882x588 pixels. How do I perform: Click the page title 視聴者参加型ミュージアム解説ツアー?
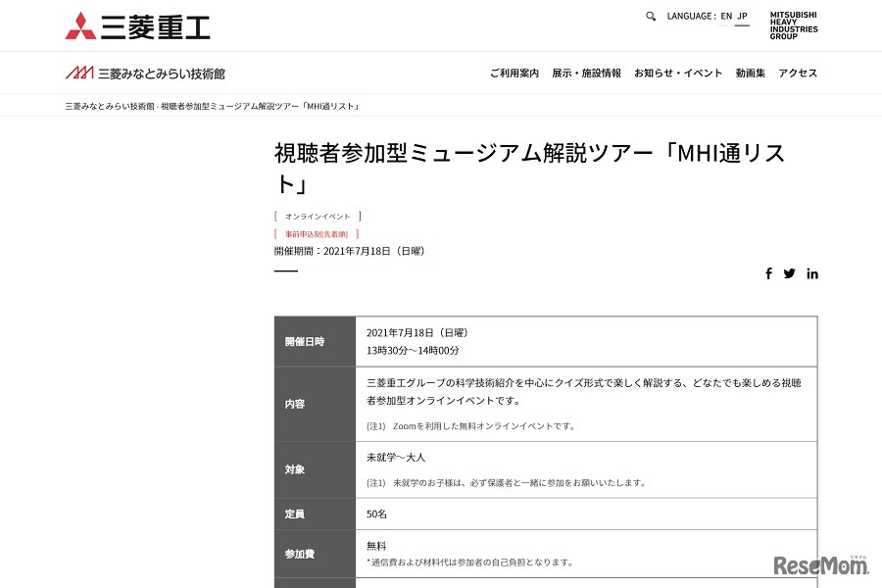pos(529,169)
